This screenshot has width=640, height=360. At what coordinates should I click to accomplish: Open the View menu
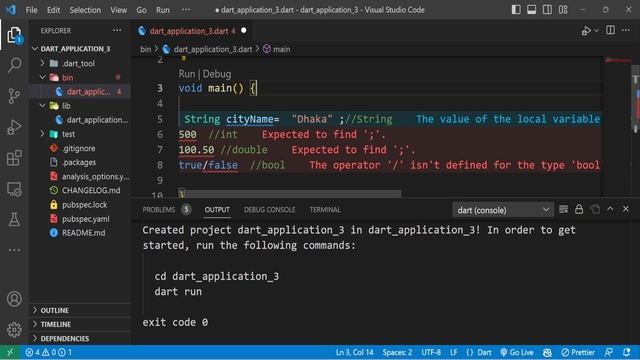coord(118,10)
